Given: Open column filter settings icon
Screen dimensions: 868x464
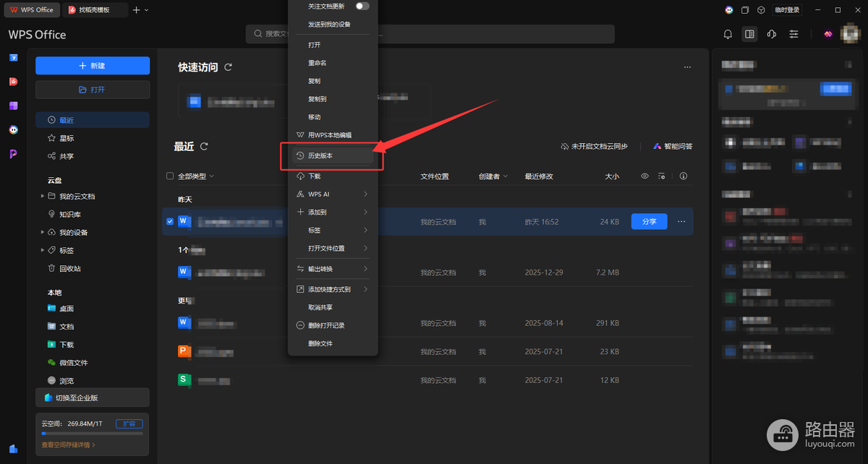Looking at the screenshot, I should click(x=661, y=176).
